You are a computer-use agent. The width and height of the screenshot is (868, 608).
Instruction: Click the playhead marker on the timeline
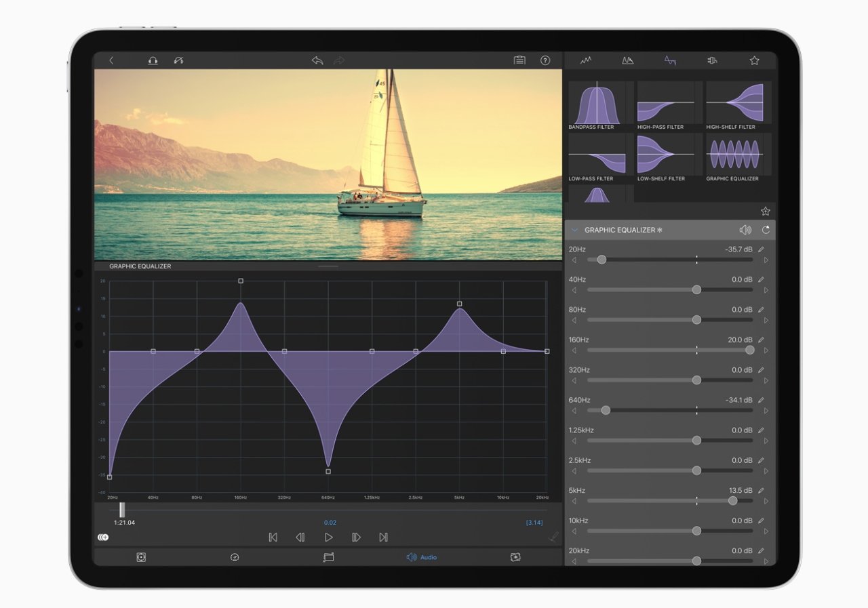click(122, 510)
